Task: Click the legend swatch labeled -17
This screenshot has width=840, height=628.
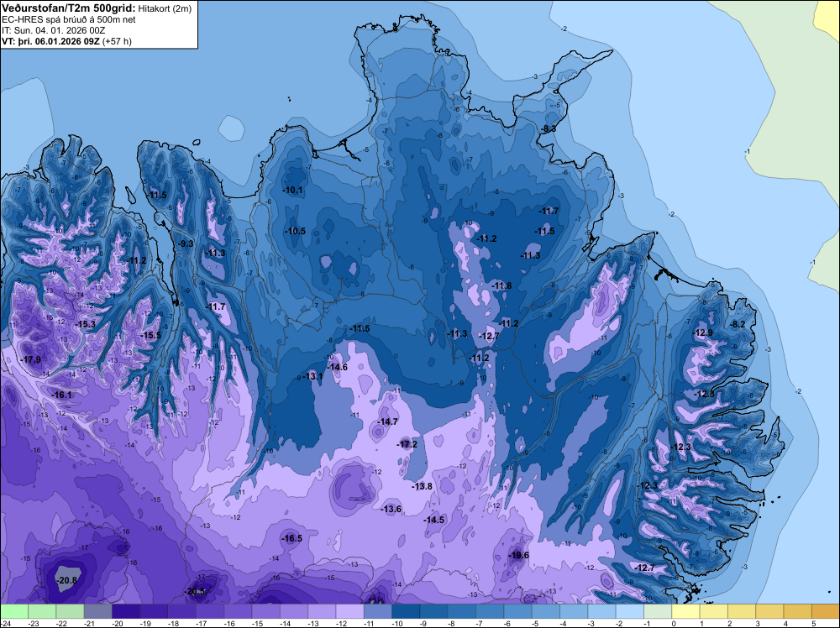Action: click(x=209, y=611)
